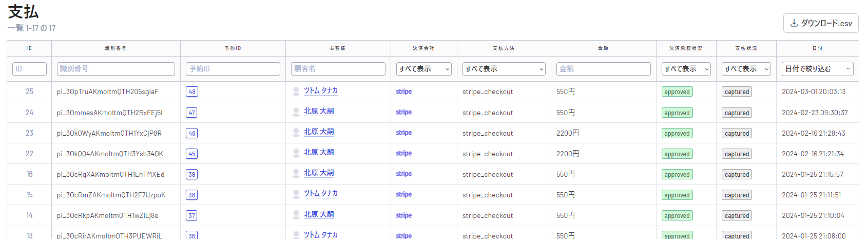868x239 pixels.
Task: Open the 支払状況 filter dropdown
Action: click(746, 69)
